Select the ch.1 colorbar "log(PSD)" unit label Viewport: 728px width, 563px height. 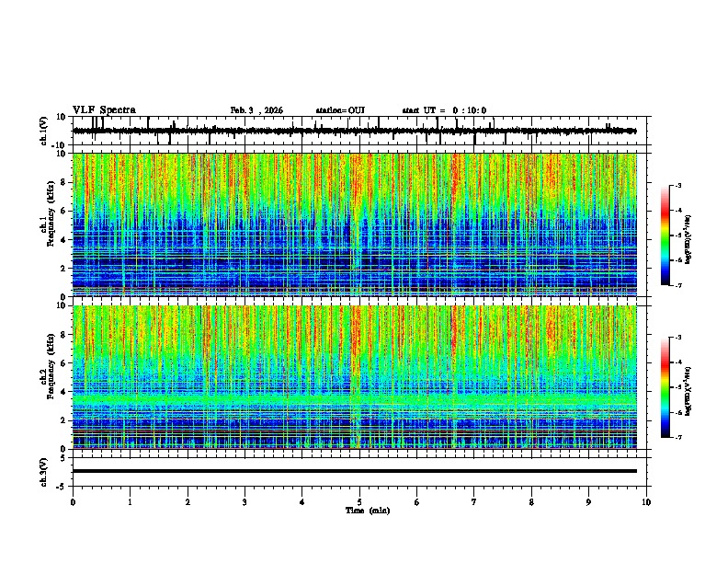coord(688,240)
